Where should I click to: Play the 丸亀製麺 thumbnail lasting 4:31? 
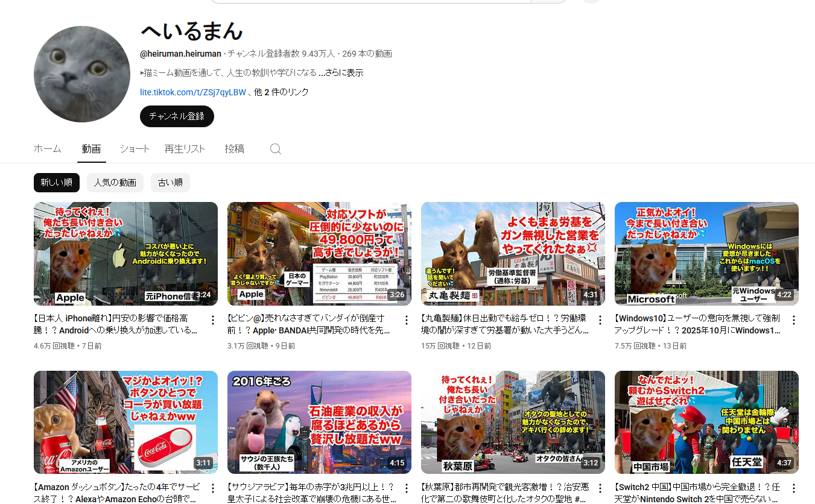[513, 254]
